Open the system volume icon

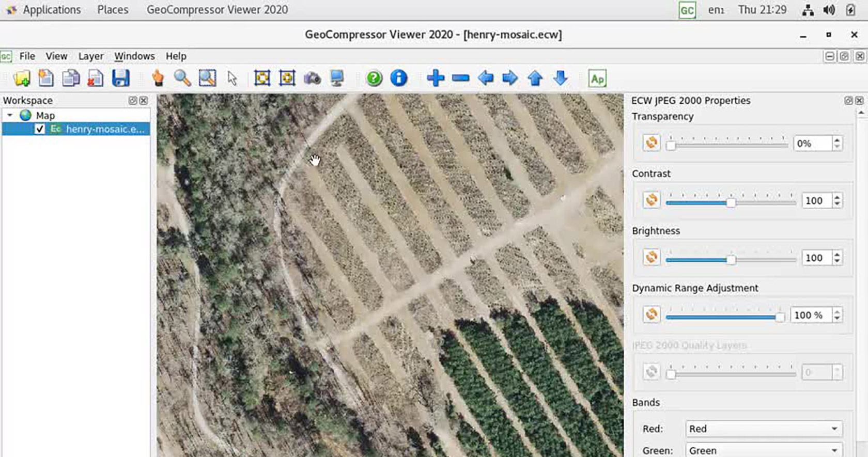pos(829,10)
